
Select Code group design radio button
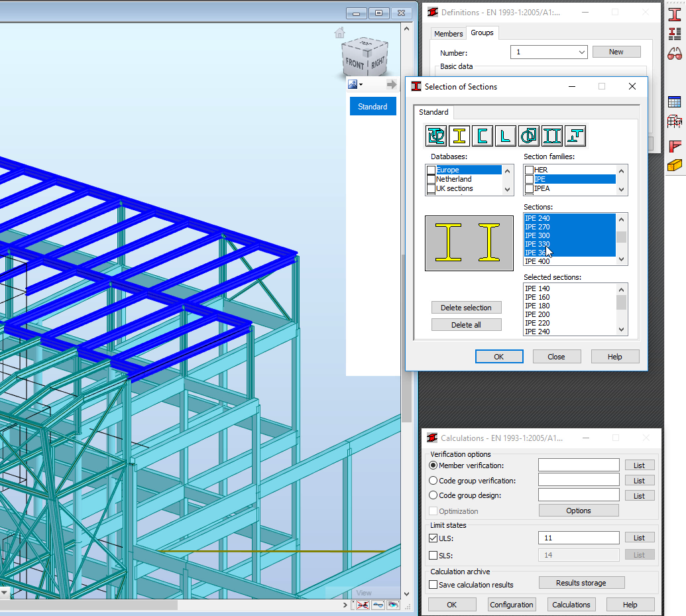[433, 495]
